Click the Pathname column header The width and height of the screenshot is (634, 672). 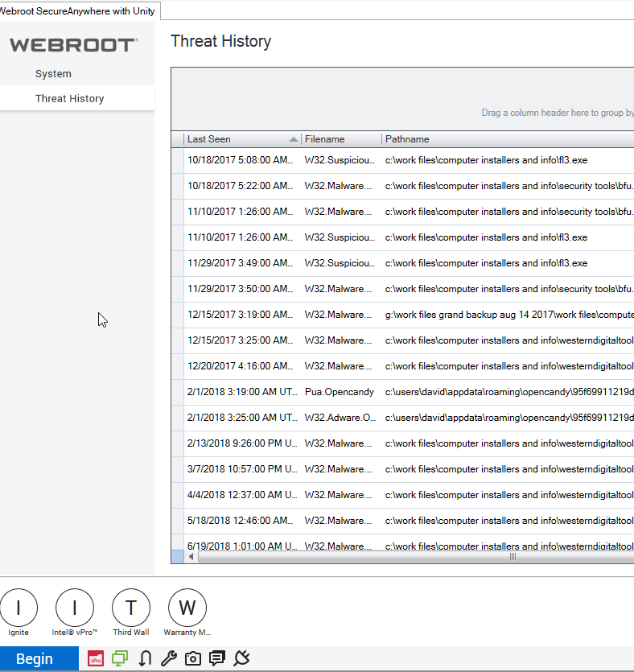point(508,139)
